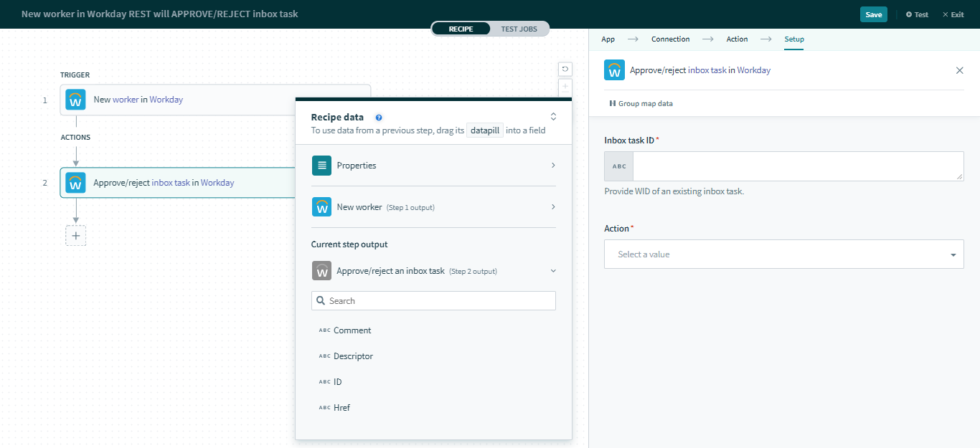This screenshot has width=980, height=448.
Task: Click Group map data
Action: click(641, 103)
